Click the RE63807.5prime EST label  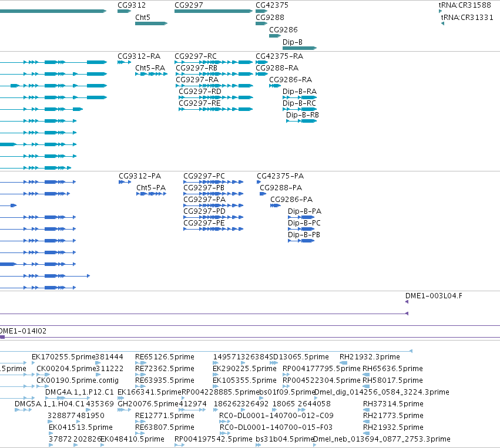[165, 427]
